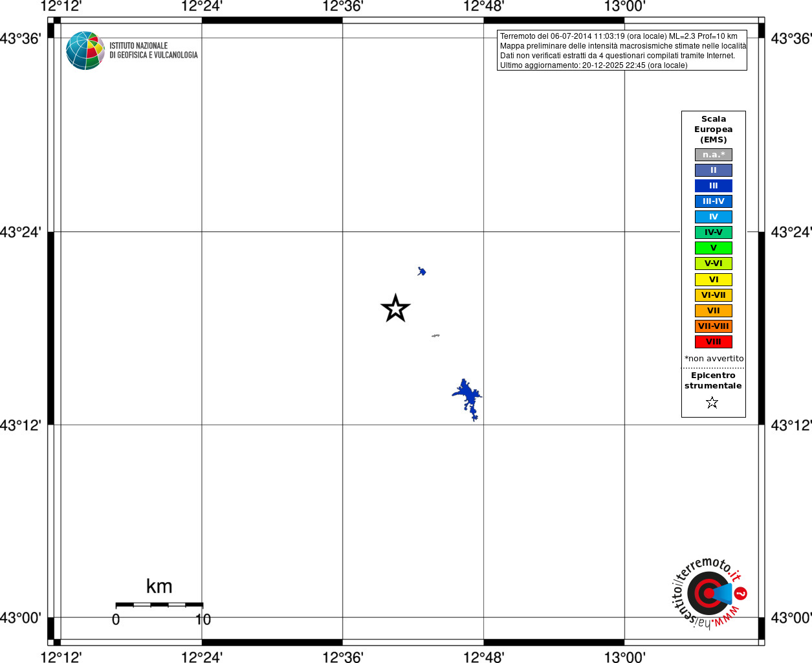
Task: Select the III intensity legend swatch
Action: click(x=714, y=186)
